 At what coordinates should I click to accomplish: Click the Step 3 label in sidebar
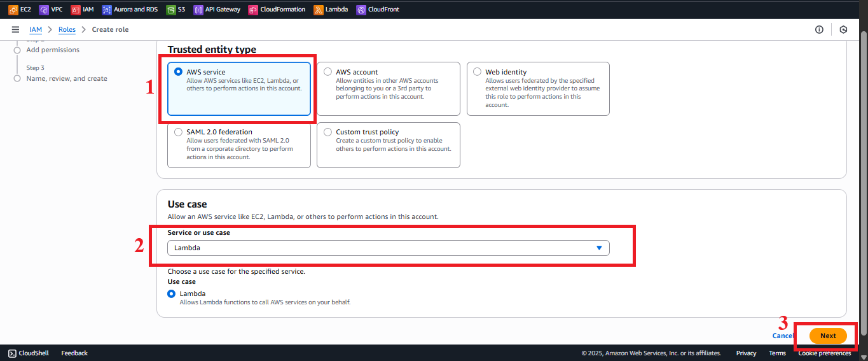click(35, 67)
